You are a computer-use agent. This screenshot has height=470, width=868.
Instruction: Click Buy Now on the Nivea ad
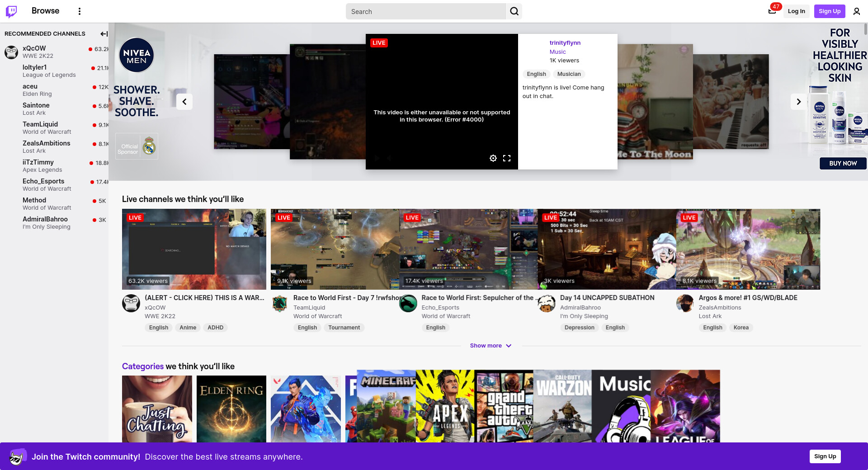click(843, 164)
